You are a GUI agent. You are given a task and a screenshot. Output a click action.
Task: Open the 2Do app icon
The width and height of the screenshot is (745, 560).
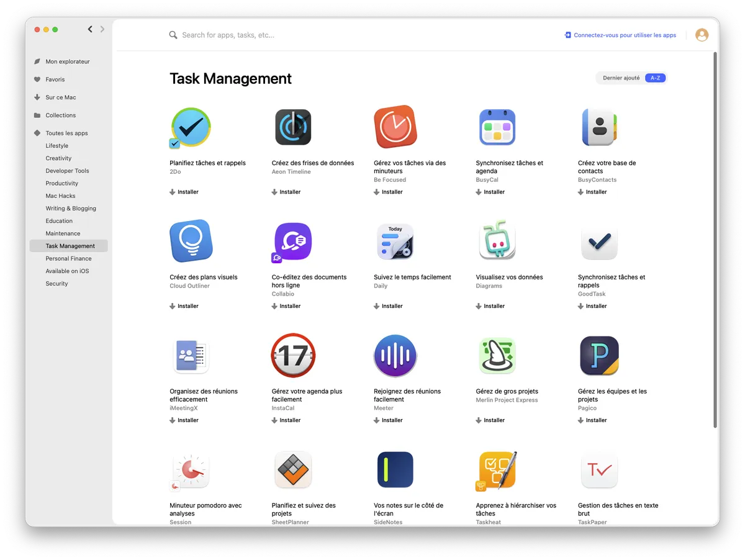click(x=191, y=127)
